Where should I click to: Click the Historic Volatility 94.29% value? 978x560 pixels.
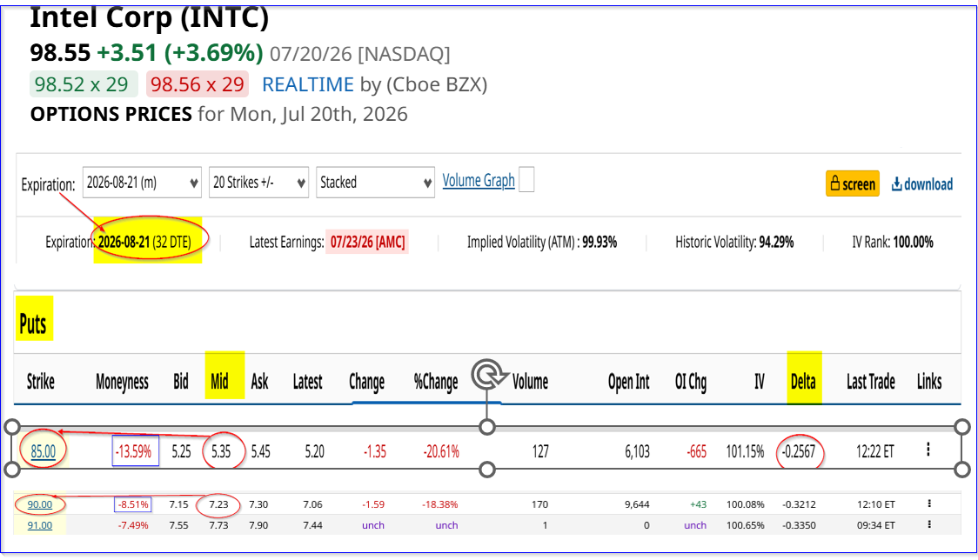pos(776,242)
